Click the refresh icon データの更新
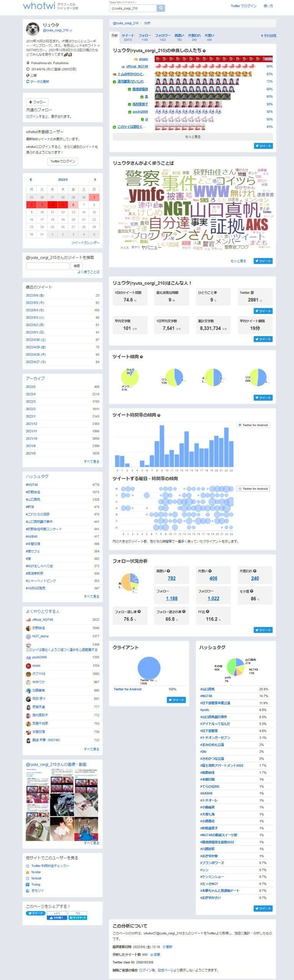The width and height of the screenshot is (294, 980). 28,82
